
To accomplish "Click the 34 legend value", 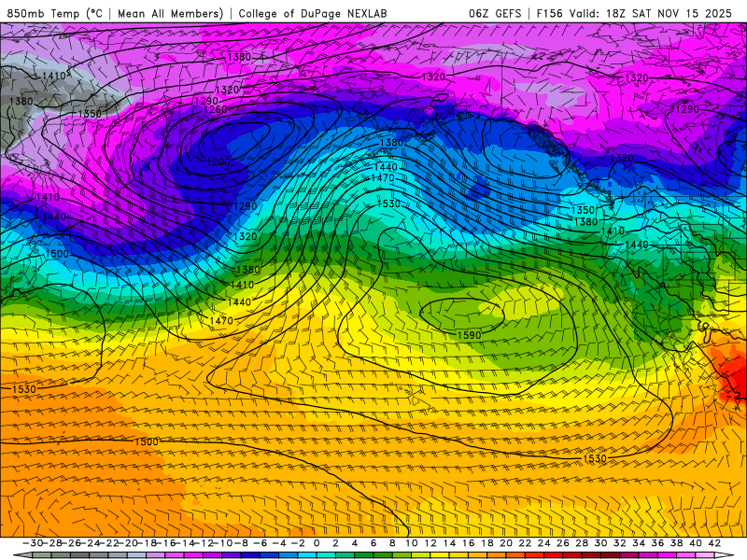I will (639, 543).
